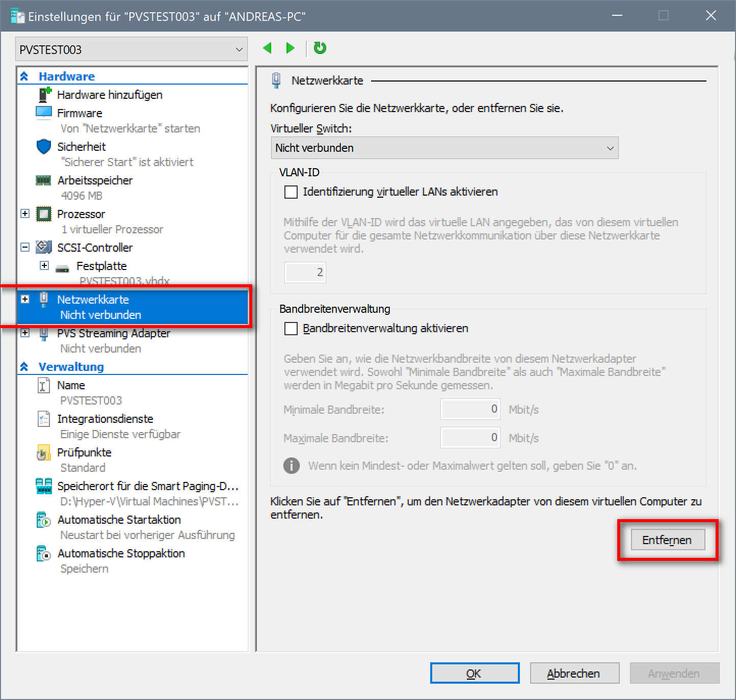Collapse the SCSI-Controller tree node

pyautogui.click(x=25, y=247)
